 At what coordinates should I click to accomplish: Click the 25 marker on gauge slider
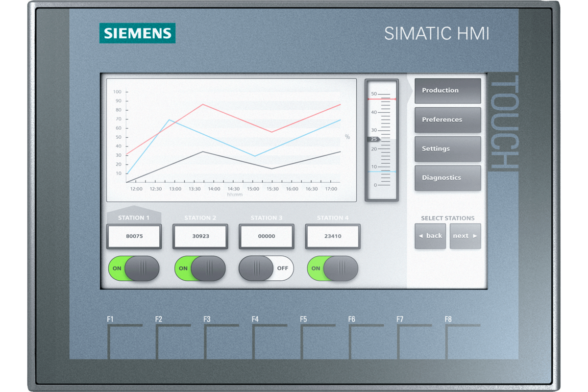pyautogui.click(x=374, y=139)
